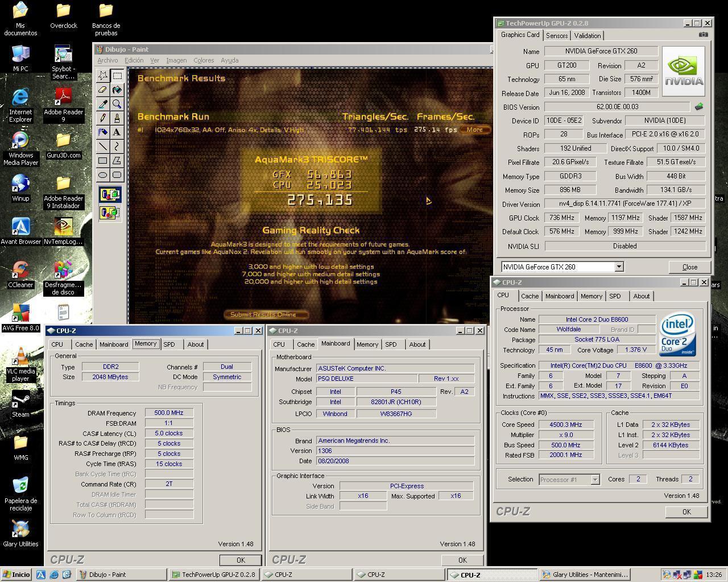Click the GPU-Z screenshot camera icon

tap(704, 35)
